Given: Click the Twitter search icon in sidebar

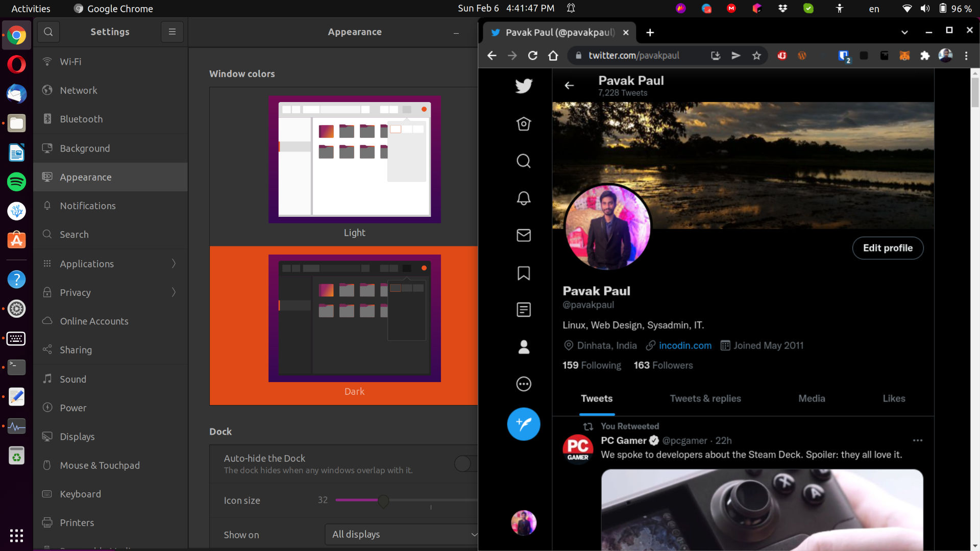Looking at the screenshot, I should pyautogui.click(x=524, y=161).
